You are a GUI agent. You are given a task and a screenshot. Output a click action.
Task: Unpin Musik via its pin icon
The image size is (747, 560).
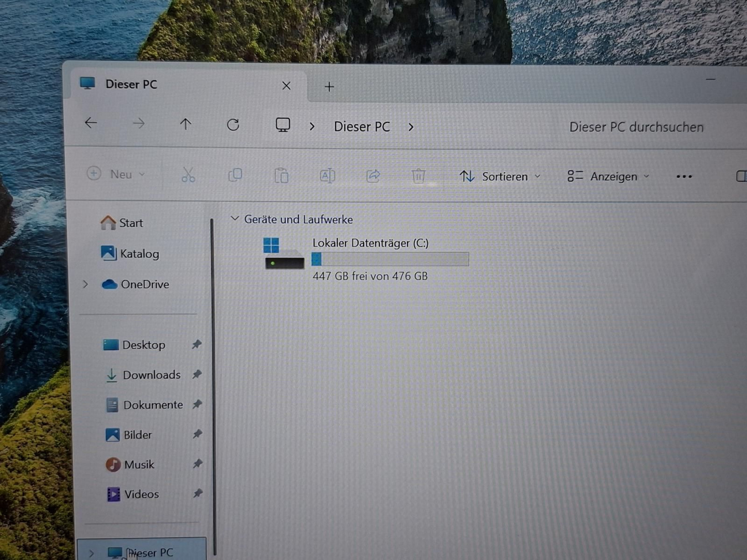(x=198, y=464)
